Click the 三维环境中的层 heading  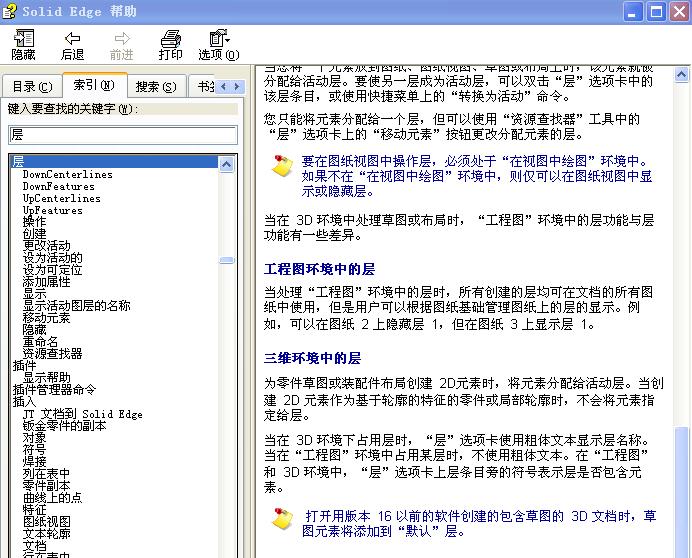pyautogui.click(x=312, y=358)
